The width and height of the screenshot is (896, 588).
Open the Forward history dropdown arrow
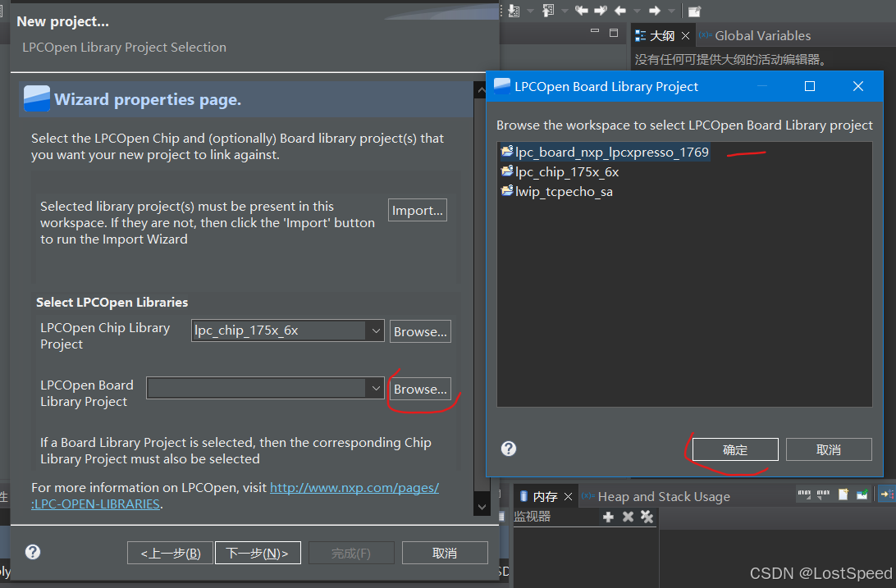(x=671, y=11)
